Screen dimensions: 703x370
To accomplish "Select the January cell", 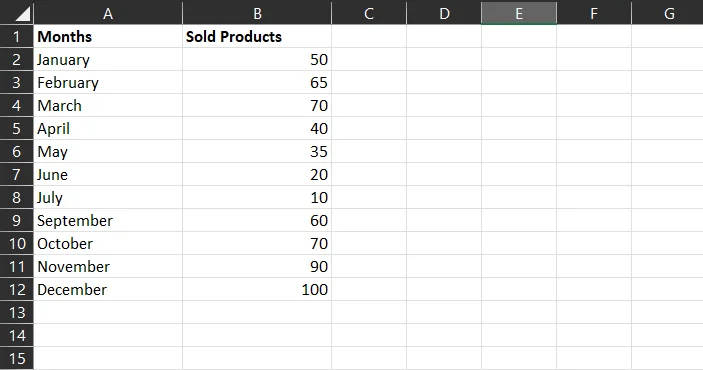I will click(108, 59).
